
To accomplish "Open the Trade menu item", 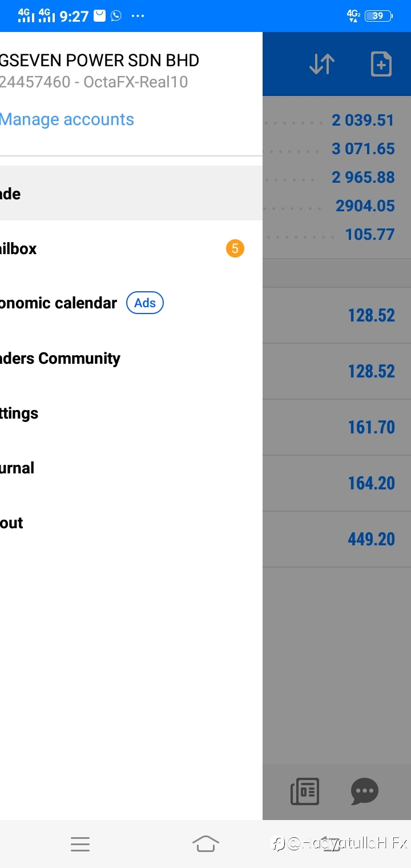I will pyautogui.click(x=131, y=194).
